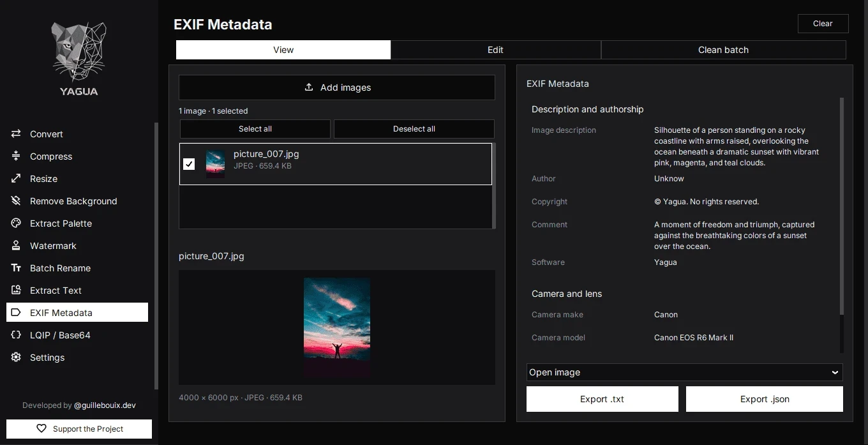This screenshot has width=868, height=445.
Task: Click the EXIF Metadata tag icon
Action: point(16,313)
